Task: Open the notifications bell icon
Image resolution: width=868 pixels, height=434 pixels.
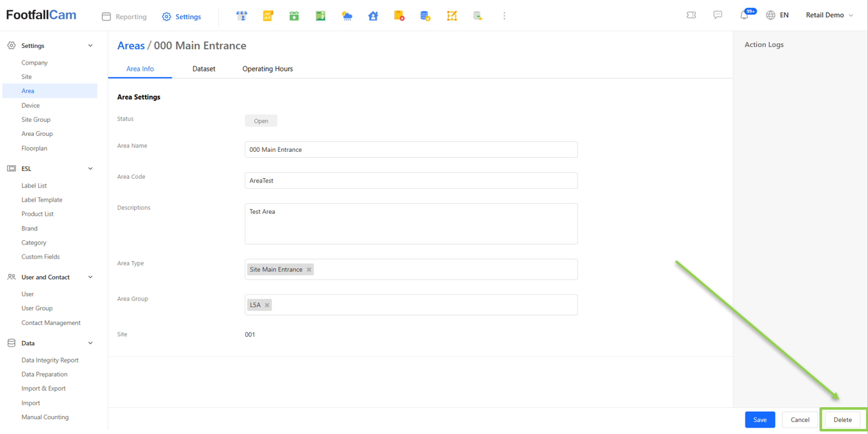Action: [745, 15]
